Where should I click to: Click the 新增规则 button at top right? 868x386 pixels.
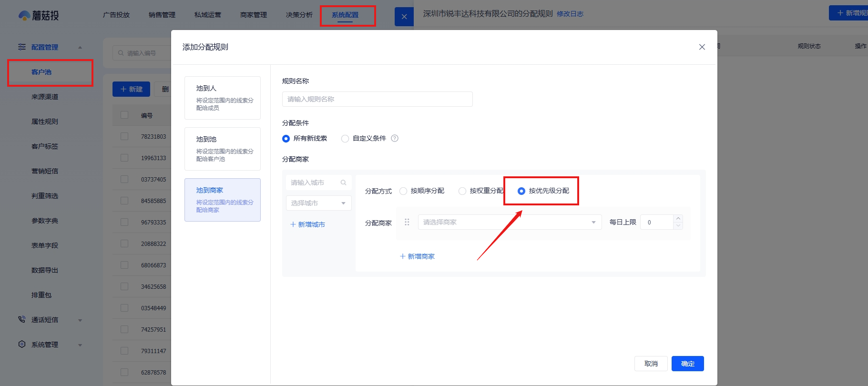tap(848, 13)
